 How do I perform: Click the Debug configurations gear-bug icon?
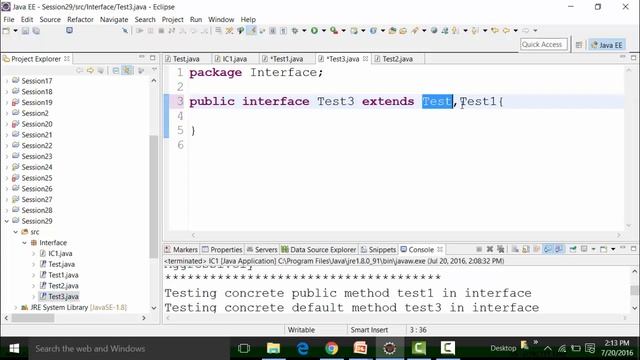[294, 31]
